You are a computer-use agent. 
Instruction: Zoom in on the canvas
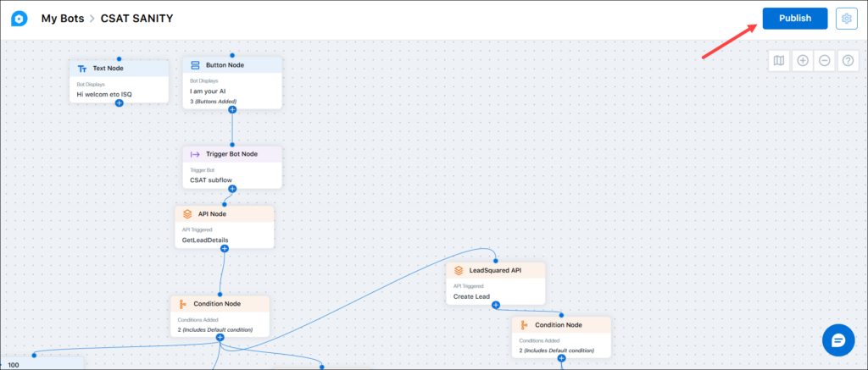[803, 61]
